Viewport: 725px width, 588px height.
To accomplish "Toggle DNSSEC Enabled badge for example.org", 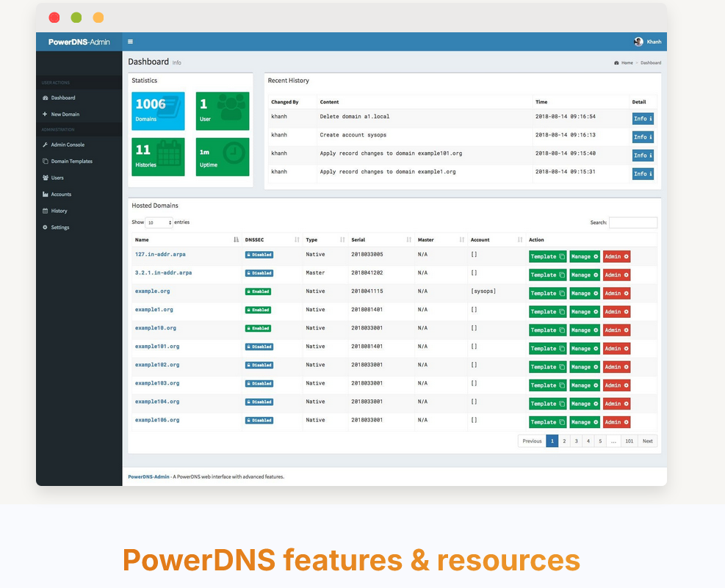I will [258, 291].
